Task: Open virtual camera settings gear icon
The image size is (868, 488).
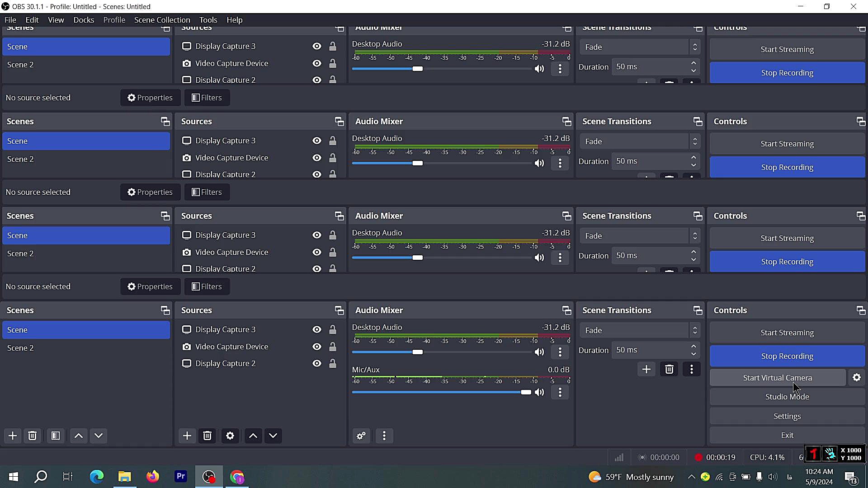Action: point(857,377)
